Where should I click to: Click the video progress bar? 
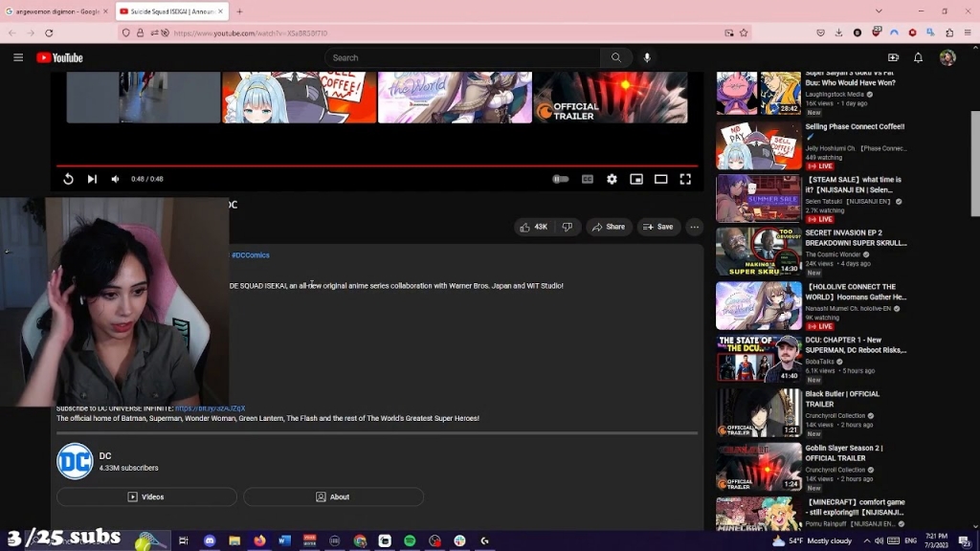click(377, 165)
